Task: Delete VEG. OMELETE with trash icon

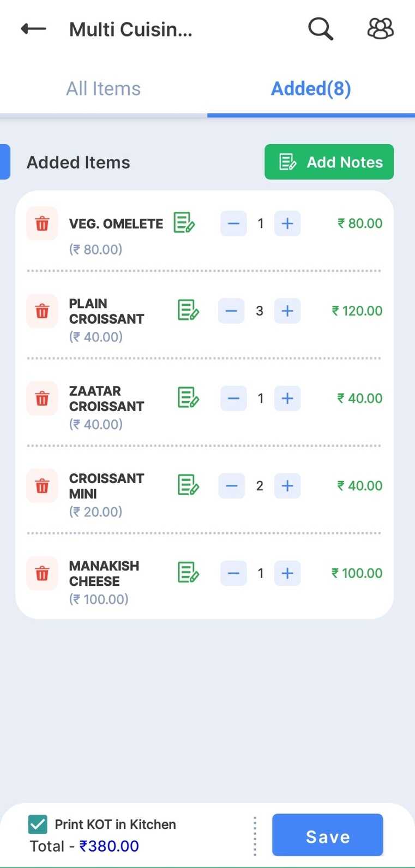Action: click(42, 224)
